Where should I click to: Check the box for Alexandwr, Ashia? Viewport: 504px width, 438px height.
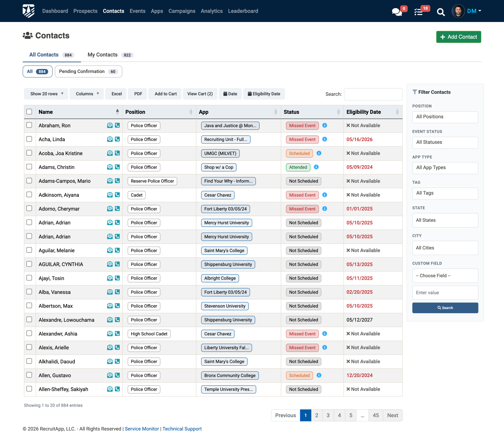click(x=29, y=333)
